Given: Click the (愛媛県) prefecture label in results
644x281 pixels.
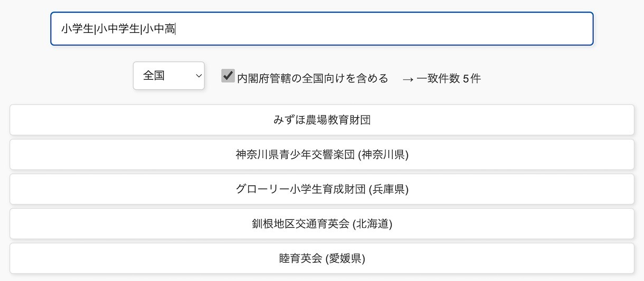Looking at the screenshot, I should [x=345, y=258].
